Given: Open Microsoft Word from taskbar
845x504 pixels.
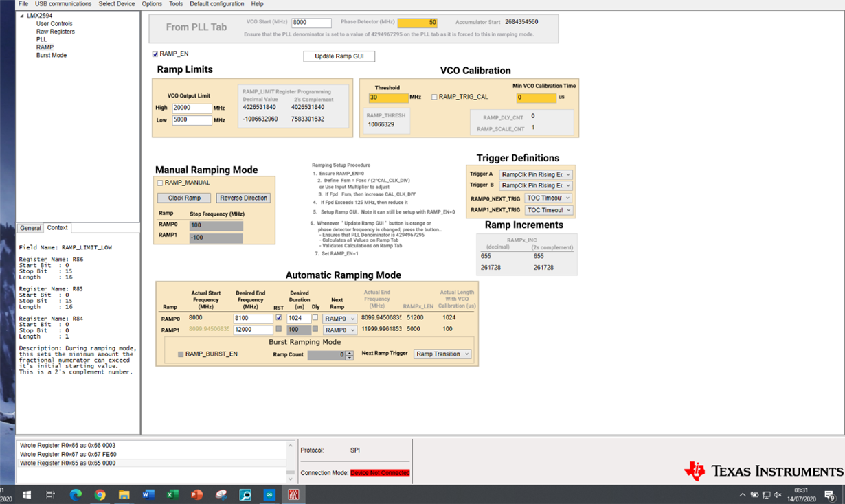Looking at the screenshot, I should click(148, 494).
